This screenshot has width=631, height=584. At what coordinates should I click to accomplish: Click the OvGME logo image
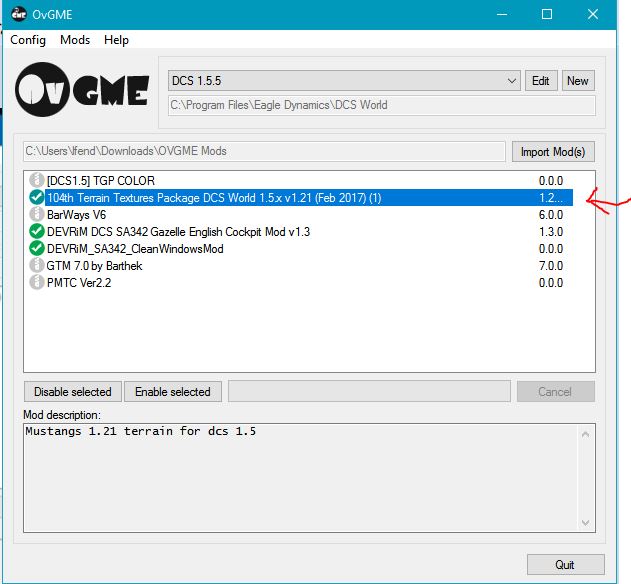(82, 89)
